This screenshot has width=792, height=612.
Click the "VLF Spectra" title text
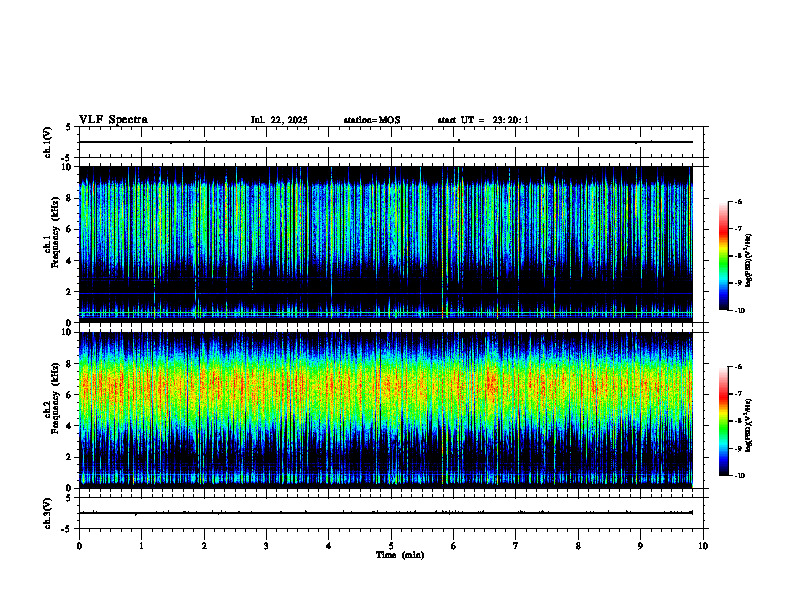point(113,120)
